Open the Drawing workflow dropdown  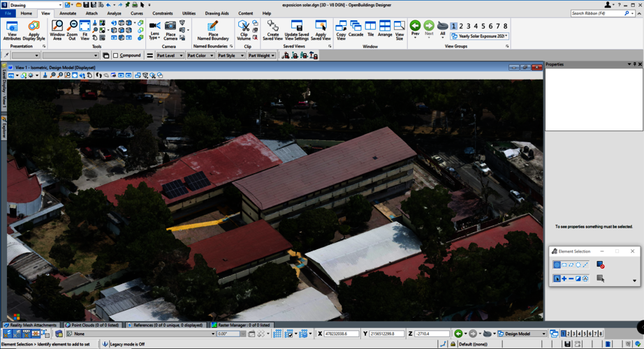point(36,5)
